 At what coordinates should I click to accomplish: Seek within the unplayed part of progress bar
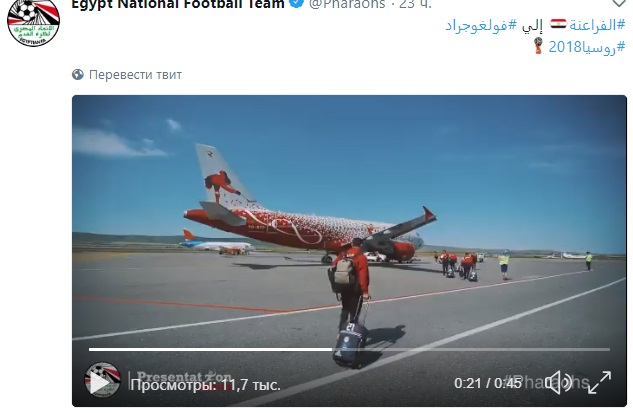click(471, 349)
